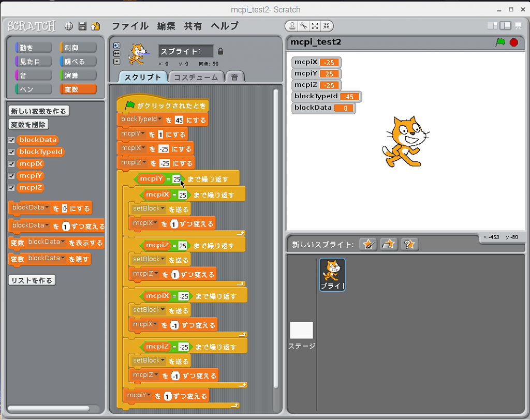Get a surprise sprite
The image size is (530, 420).
pyautogui.click(x=409, y=244)
